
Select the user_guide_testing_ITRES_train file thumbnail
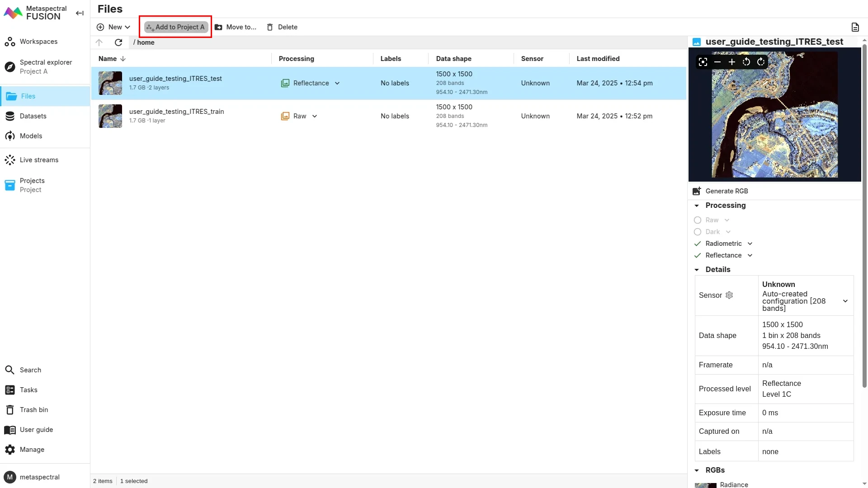(110, 116)
